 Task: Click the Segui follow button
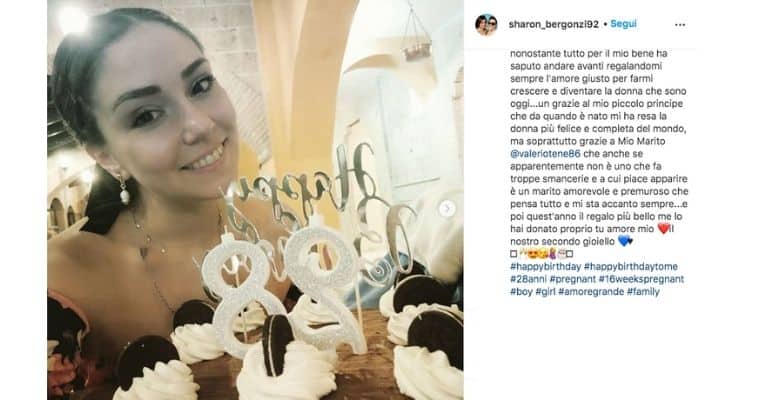pyautogui.click(x=623, y=24)
